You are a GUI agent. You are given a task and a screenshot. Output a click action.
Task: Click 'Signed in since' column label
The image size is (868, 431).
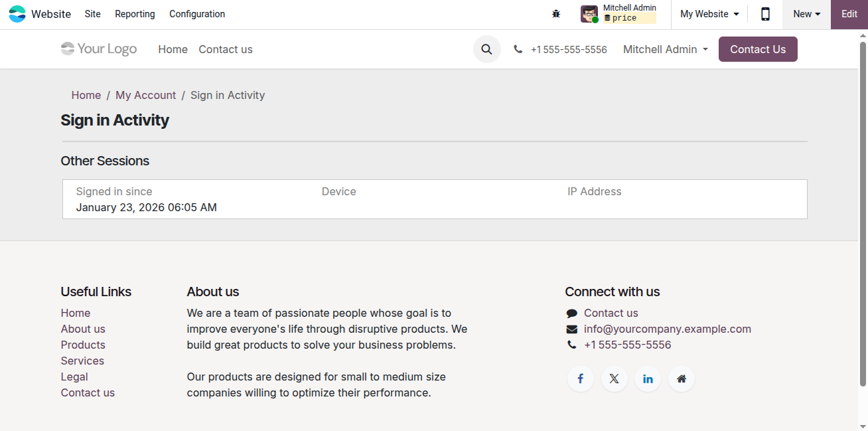pos(114,191)
